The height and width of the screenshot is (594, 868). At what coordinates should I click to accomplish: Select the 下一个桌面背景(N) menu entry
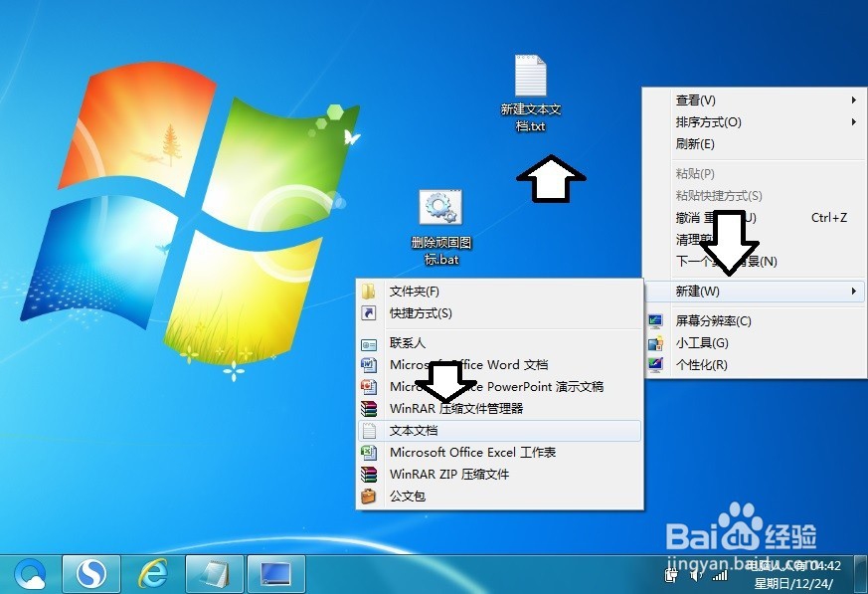[755, 261]
